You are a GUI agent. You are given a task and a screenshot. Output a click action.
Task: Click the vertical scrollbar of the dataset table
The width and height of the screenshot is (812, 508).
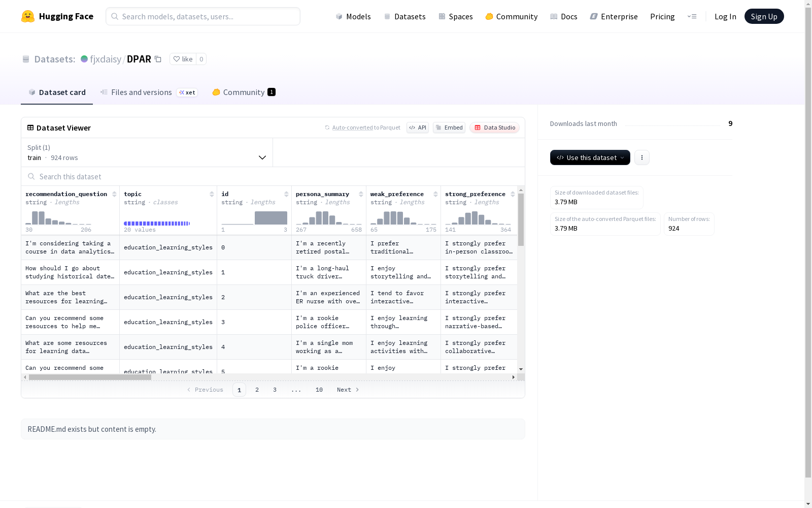[x=521, y=219]
